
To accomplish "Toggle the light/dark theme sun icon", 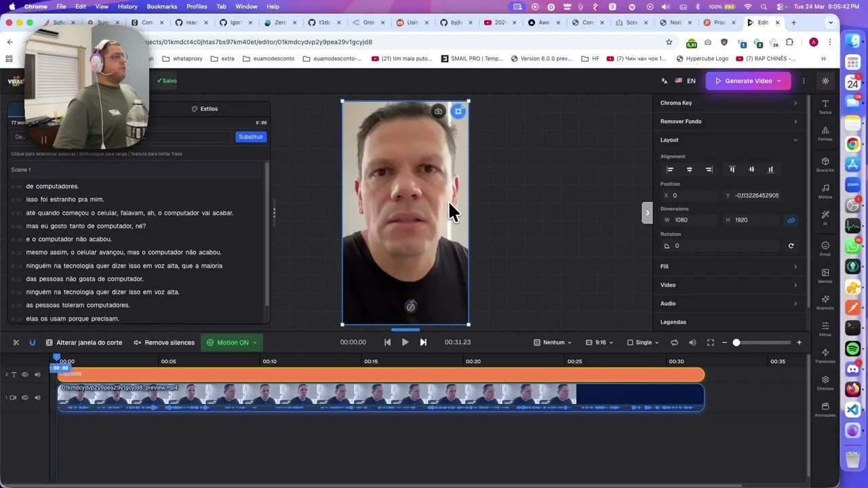I will (825, 81).
